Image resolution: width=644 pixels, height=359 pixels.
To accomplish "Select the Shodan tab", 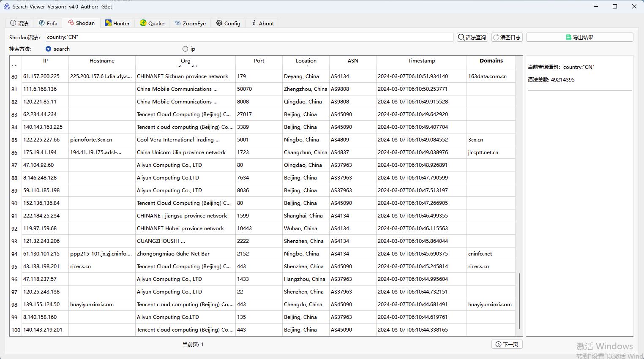I will coord(82,23).
